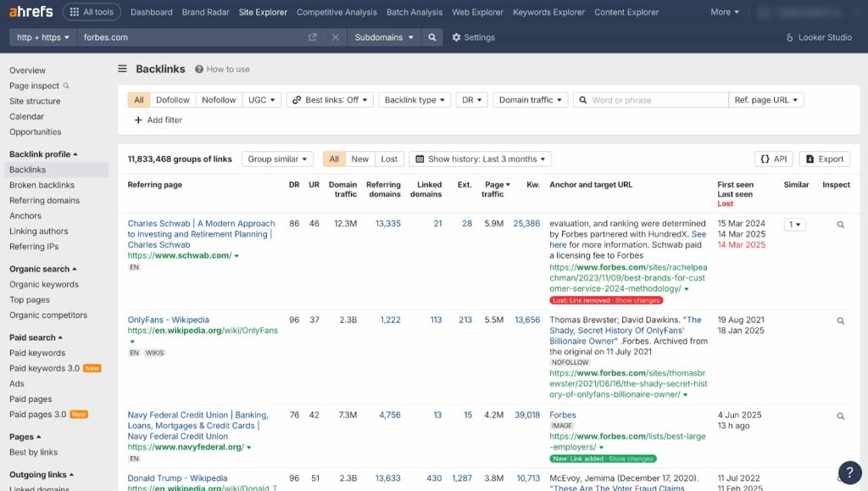Open How to use help
Screen dimensions: 868x491
[x=222, y=70]
